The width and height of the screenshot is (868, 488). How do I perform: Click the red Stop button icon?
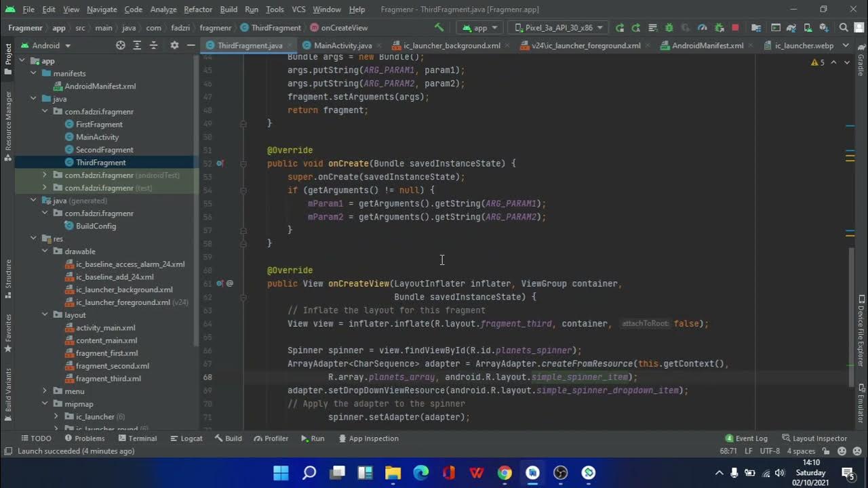[x=735, y=28]
